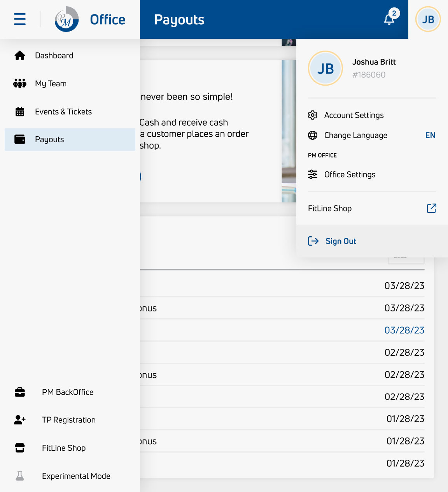
Task: Click the JB avatar in top bar
Action: click(x=428, y=19)
